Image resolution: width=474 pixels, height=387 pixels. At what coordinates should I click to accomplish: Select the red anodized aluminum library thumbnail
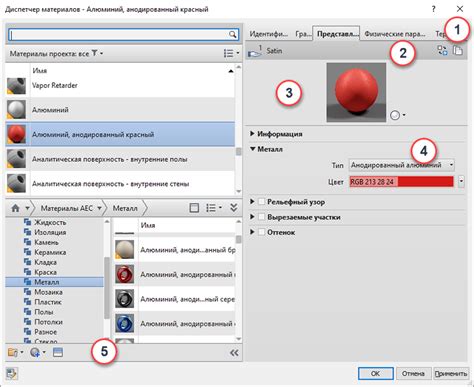coord(124,274)
